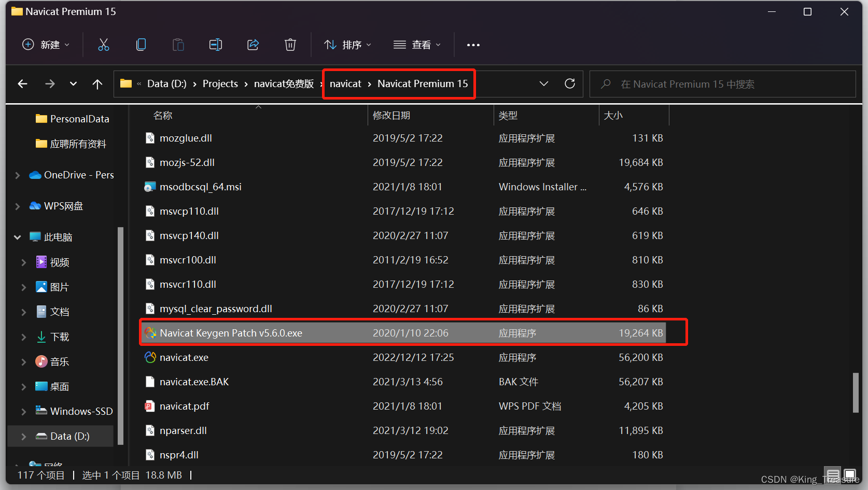
Task: Click Data (D:) in the address breadcrumb
Action: click(x=166, y=83)
